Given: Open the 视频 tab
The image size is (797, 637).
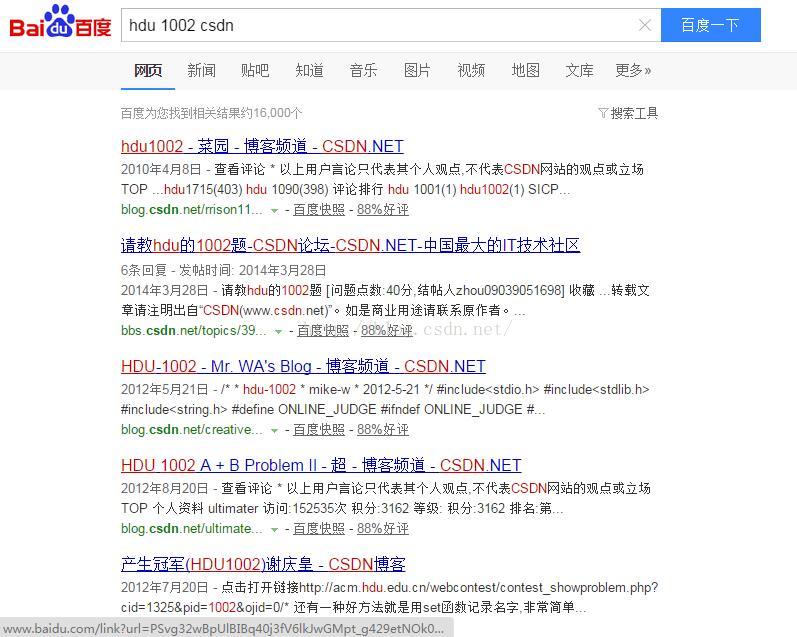Looking at the screenshot, I should point(471,70).
